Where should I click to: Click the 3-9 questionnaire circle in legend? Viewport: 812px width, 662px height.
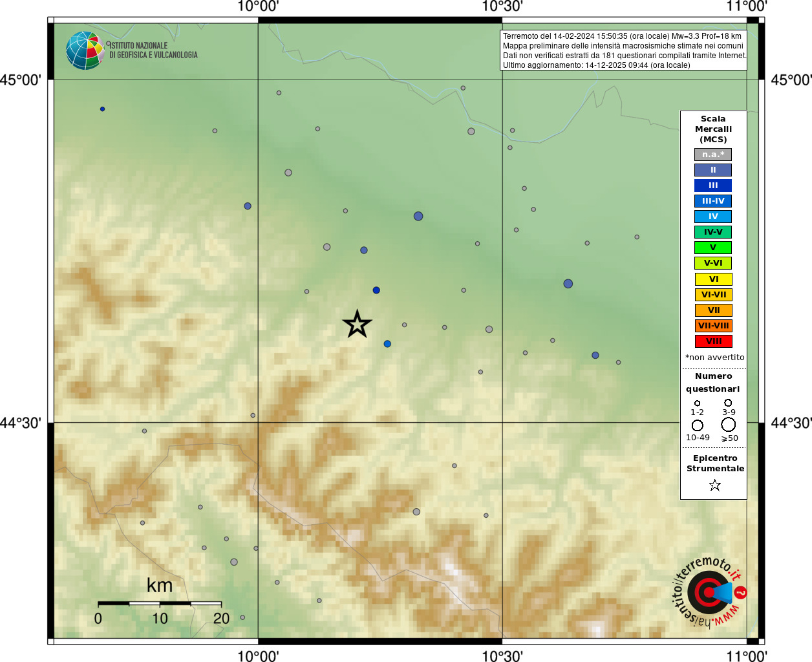click(728, 403)
